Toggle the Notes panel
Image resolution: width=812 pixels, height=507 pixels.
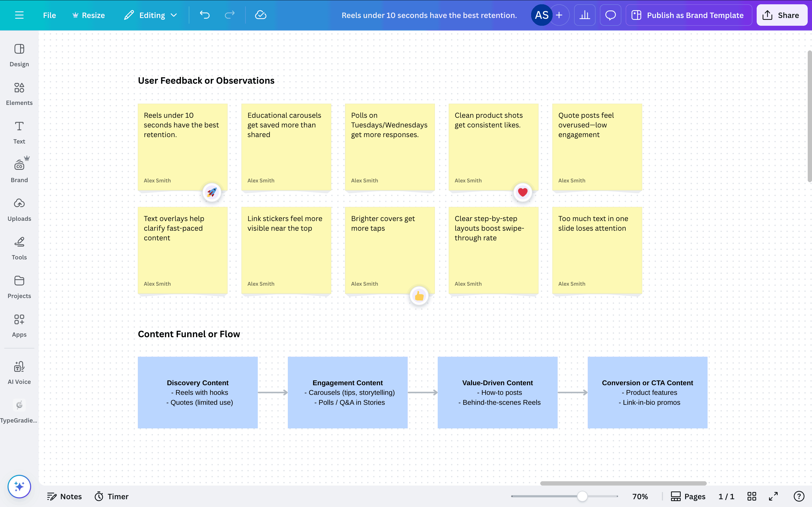tap(64, 496)
